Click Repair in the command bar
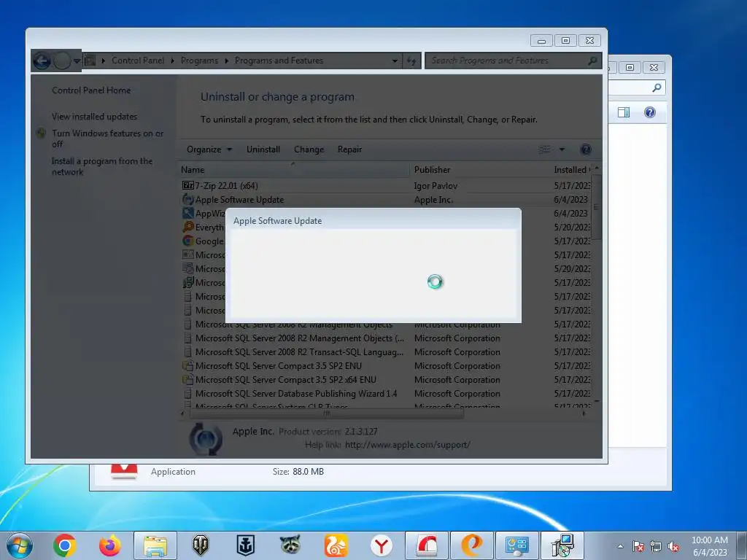Image resolution: width=747 pixels, height=560 pixels. 349,149
